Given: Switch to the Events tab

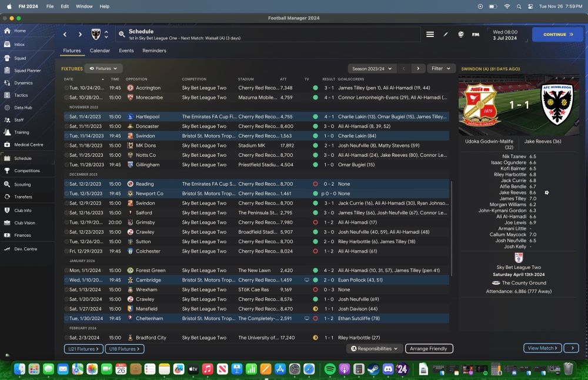Looking at the screenshot, I should tap(126, 51).
